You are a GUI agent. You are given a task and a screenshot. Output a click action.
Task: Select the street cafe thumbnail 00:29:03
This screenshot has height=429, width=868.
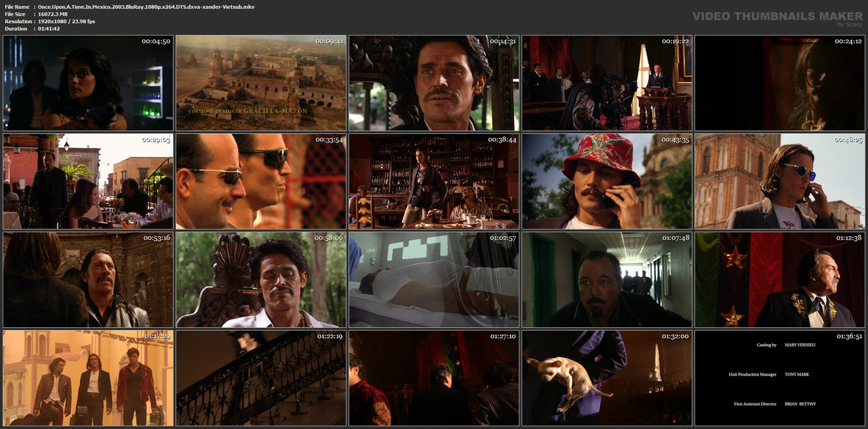pyautogui.click(x=88, y=181)
